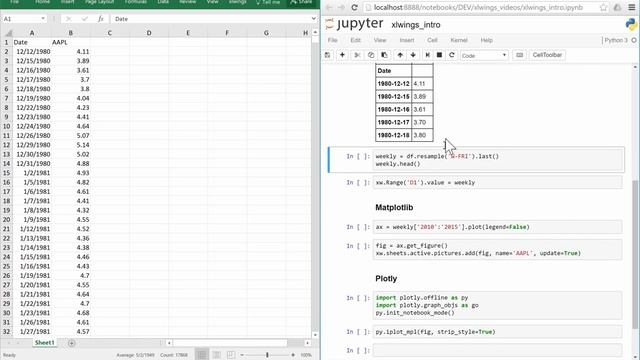640x360 pixels.
Task: Cut selected cell with the scissors icon
Action: (357, 55)
